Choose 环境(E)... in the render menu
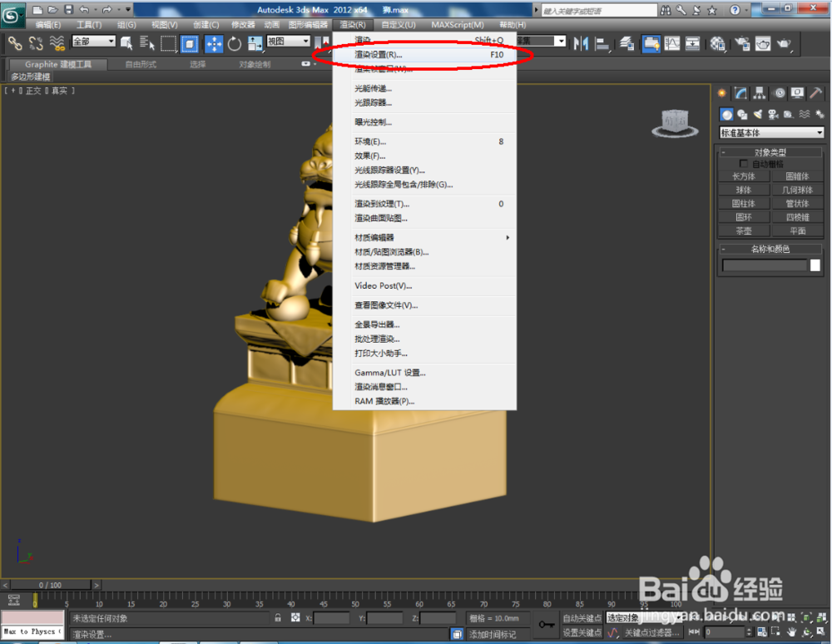This screenshot has width=832, height=644. click(x=424, y=141)
